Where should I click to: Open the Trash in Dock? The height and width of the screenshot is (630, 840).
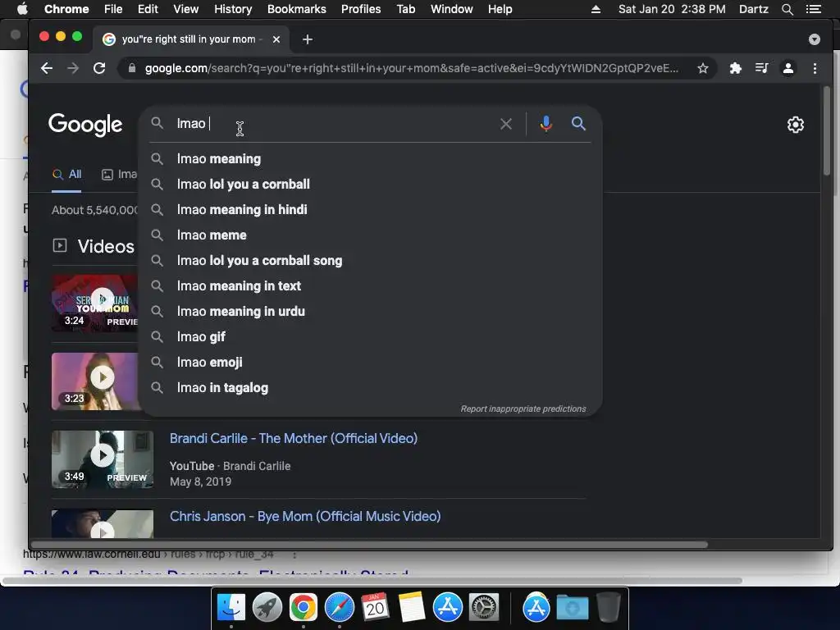tap(608, 608)
